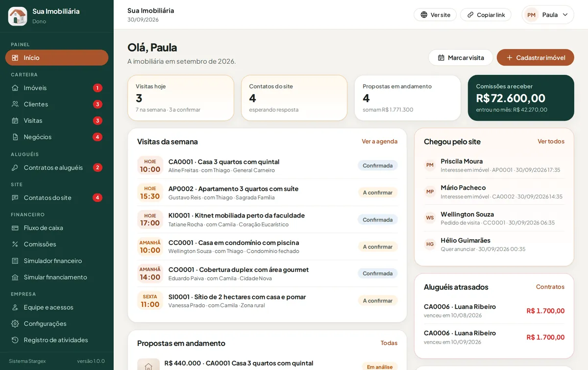Click the Equipe e acessos icon

coord(15,307)
